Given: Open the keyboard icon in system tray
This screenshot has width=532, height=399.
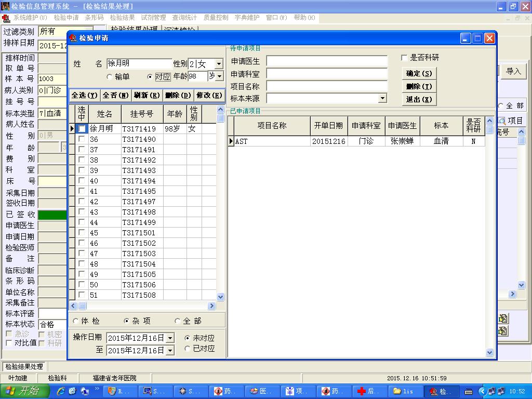Looking at the screenshot, I should (469, 392).
